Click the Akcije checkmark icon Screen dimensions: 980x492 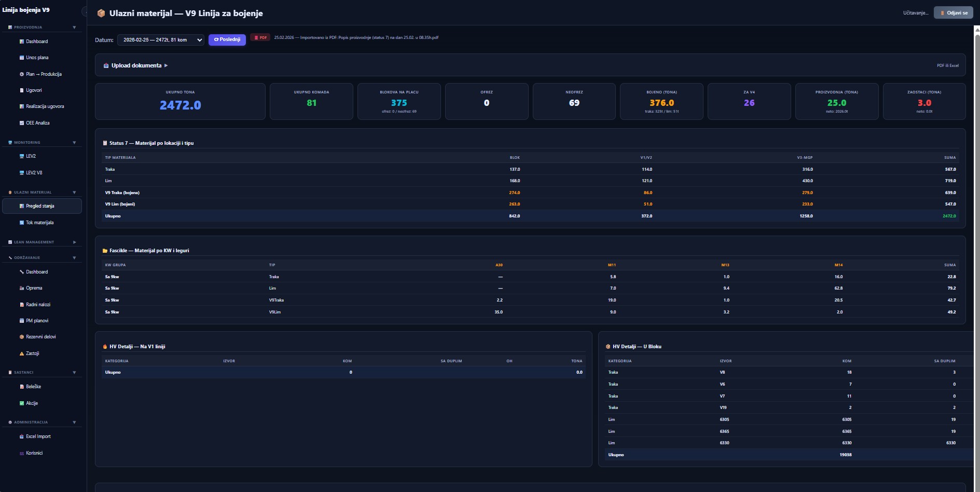(22, 403)
